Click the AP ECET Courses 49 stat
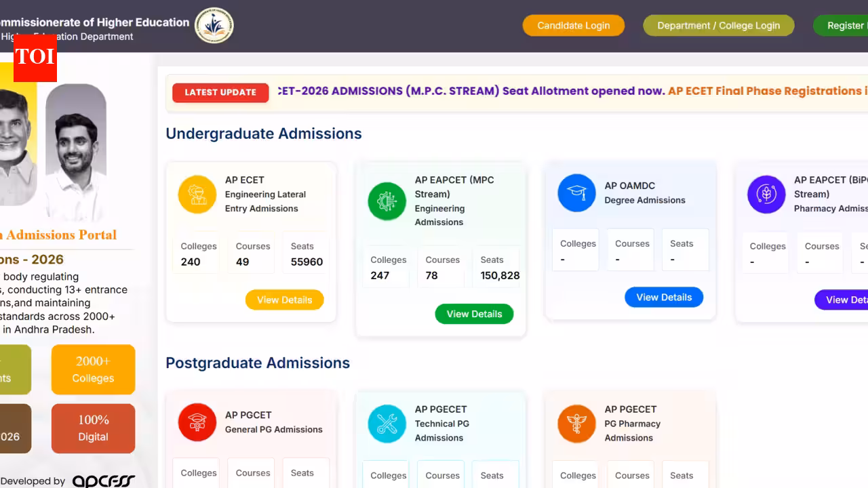Screen dimensions: 868x488 point(252,254)
